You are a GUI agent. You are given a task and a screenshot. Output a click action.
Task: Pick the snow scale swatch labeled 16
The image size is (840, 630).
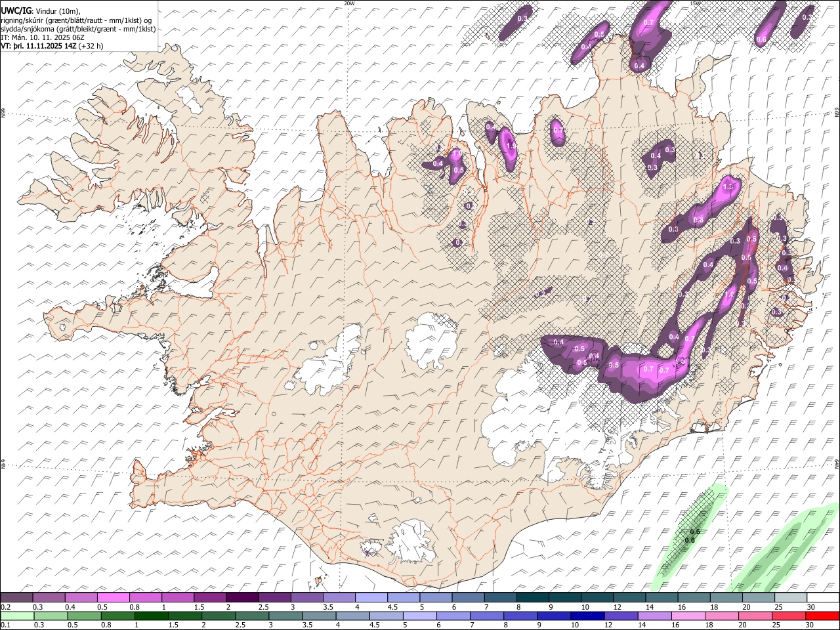click(693, 598)
